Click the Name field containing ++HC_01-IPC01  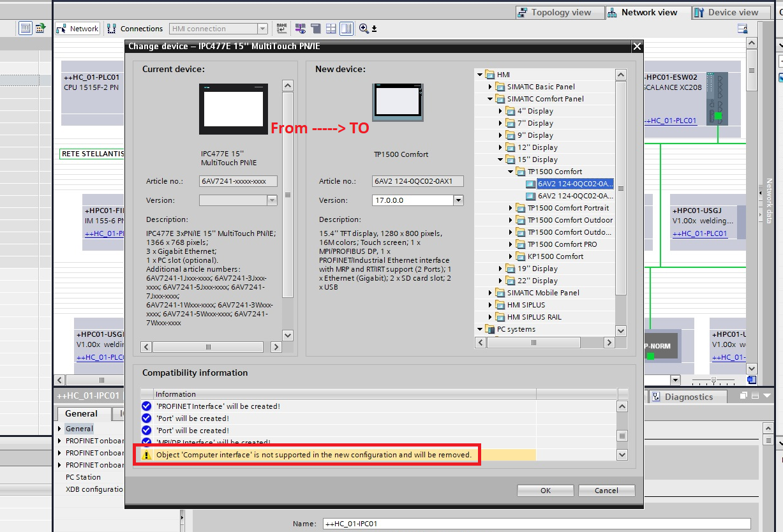pos(536,524)
